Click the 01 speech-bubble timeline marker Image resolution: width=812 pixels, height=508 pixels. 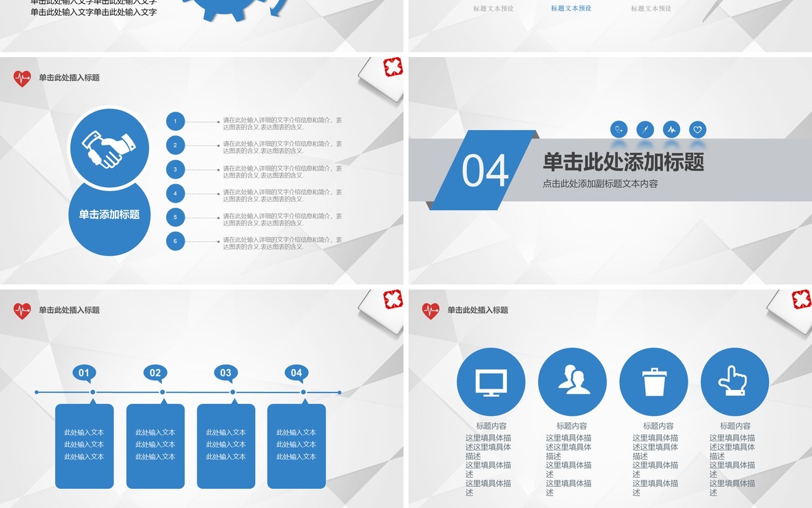point(84,374)
